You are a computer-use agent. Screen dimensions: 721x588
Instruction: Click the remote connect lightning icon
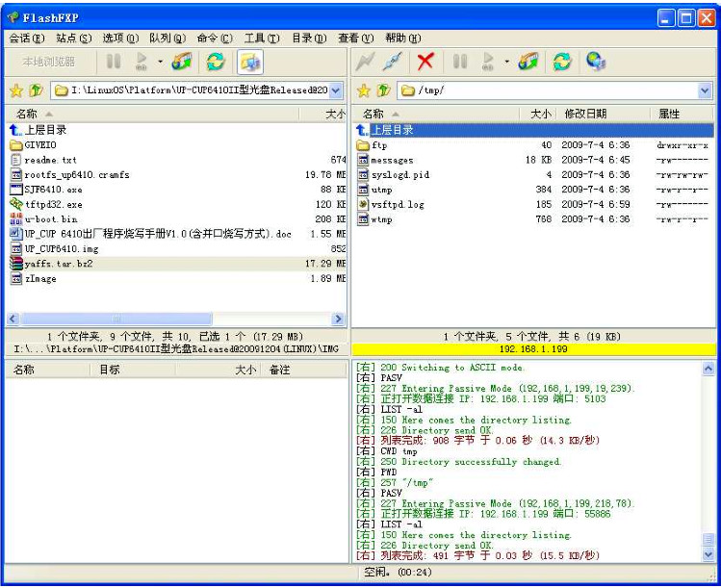[x=366, y=62]
